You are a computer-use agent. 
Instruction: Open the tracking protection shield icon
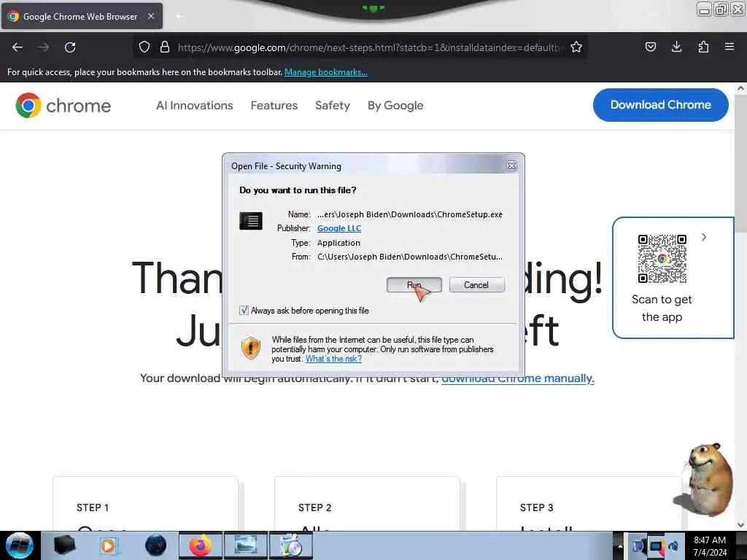144,47
